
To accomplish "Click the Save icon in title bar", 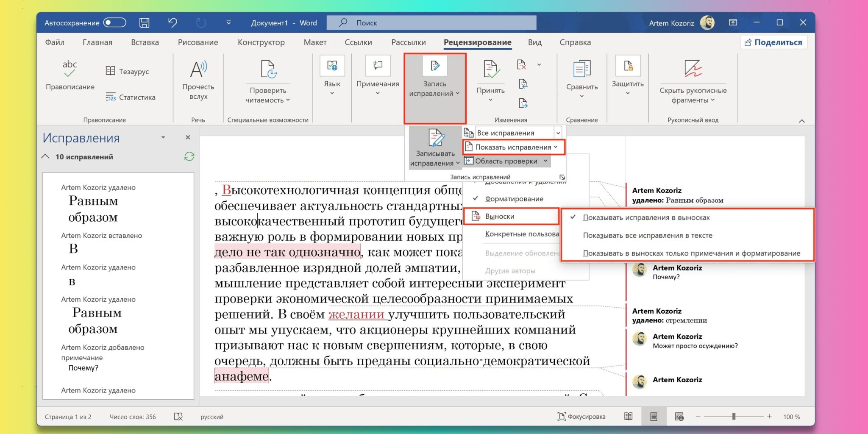I will (x=144, y=23).
